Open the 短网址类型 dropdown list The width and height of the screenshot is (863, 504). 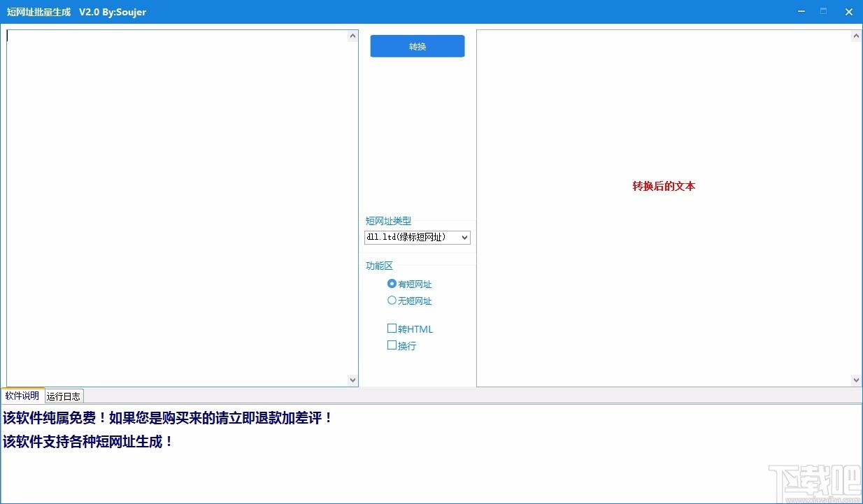417,238
